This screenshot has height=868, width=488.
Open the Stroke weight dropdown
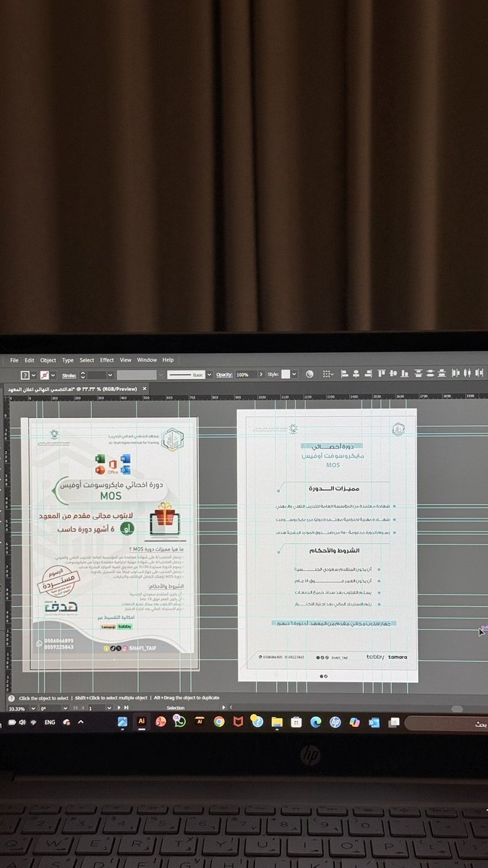pyautogui.click(x=109, y=375)
